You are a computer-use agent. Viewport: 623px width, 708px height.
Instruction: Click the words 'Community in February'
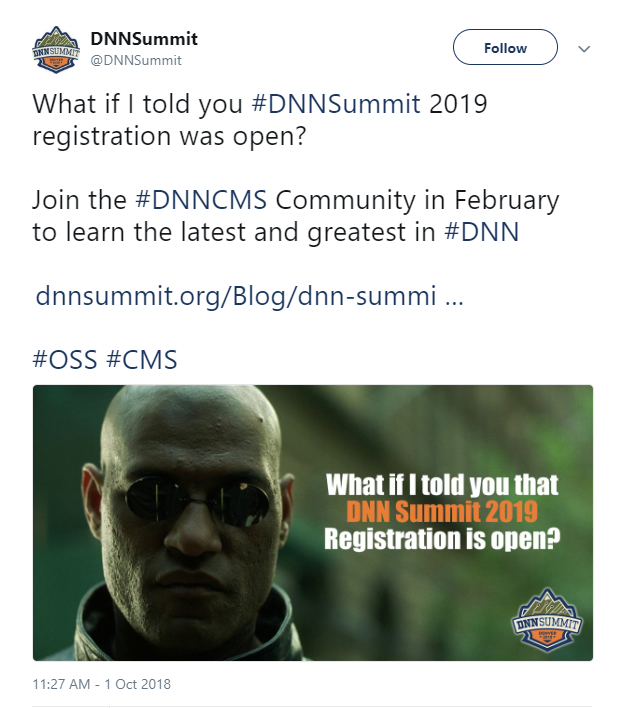(x=417, y=199)
